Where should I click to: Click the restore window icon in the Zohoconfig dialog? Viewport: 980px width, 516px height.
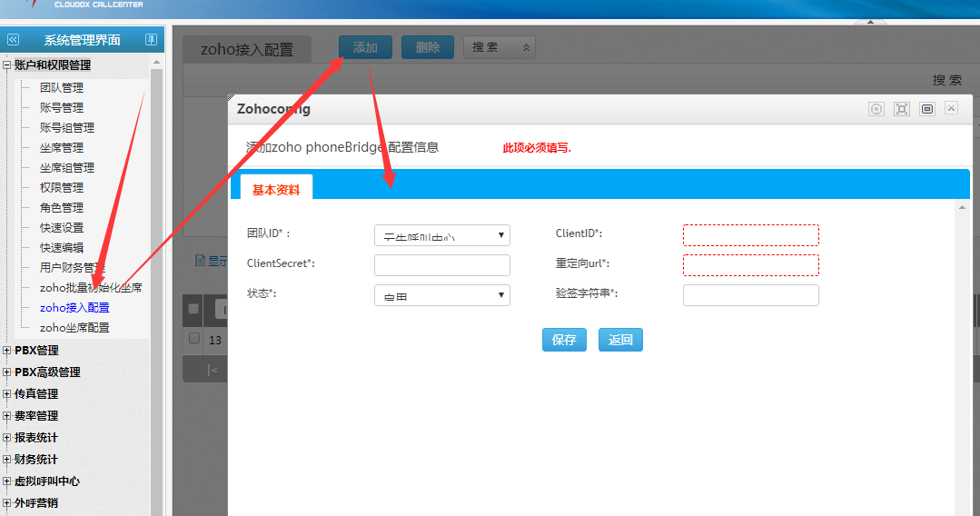[x=926, y=109]
